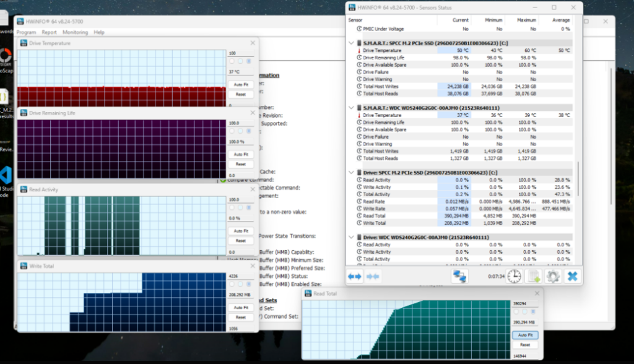634x364 pixels.
Task: Click the blue X close sensors icon
Action: (573, 277)
